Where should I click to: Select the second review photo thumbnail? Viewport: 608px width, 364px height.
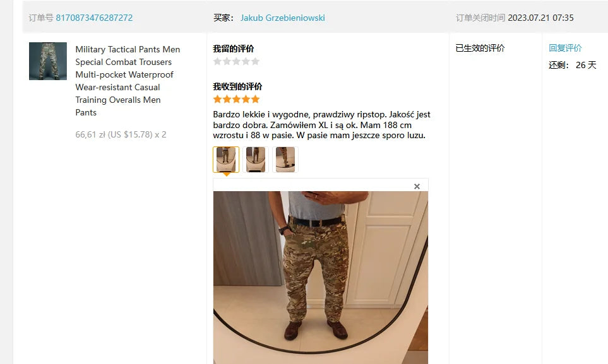click(x=256, y=160)
